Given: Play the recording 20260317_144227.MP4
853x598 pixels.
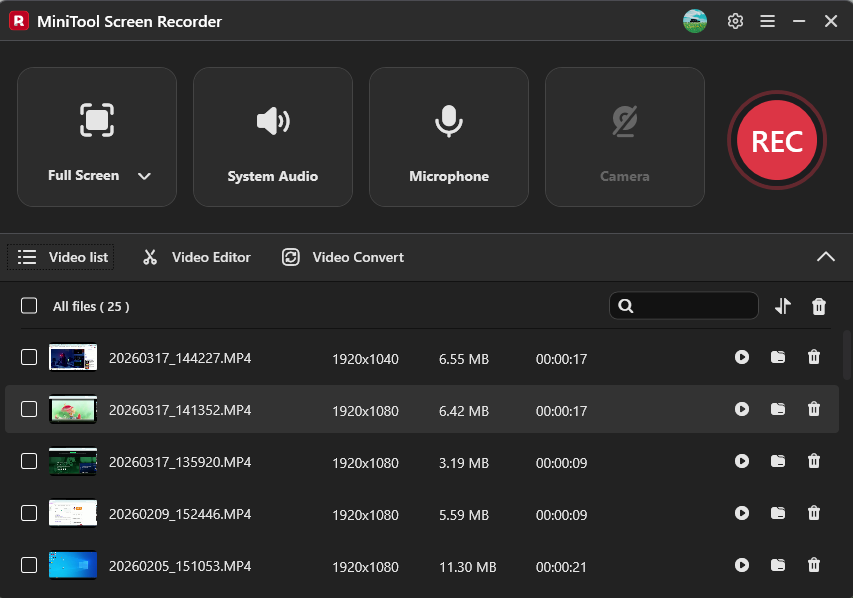Looking at the screenshot, I should click(x=742, y=357).
